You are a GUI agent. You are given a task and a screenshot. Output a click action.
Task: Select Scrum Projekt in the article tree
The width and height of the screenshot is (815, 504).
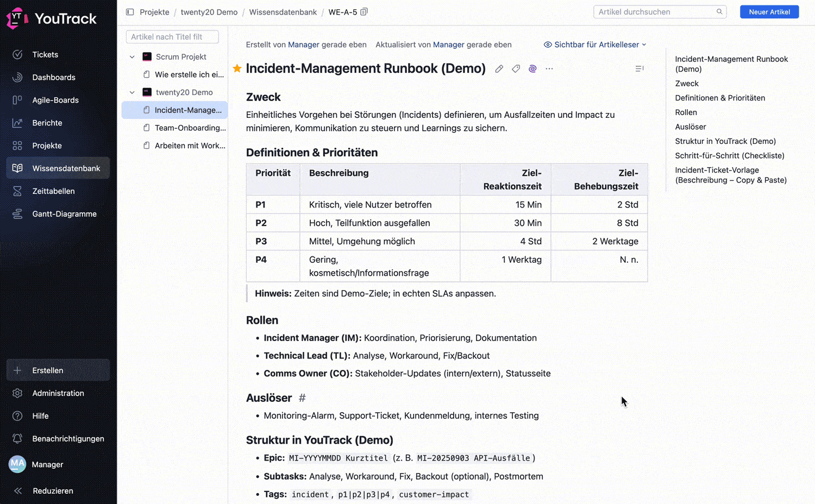click(181, 56)
